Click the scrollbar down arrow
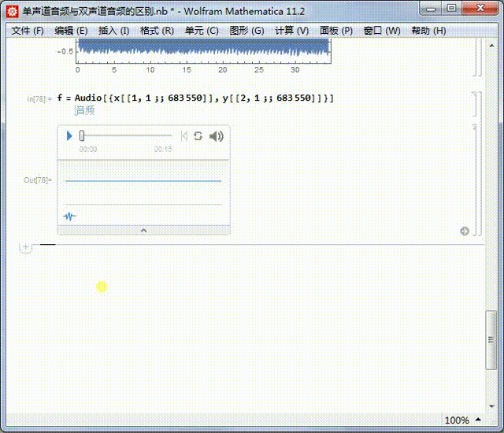This screenshot has height=433, width=504. pyautogui.click(x=491, y=406)
